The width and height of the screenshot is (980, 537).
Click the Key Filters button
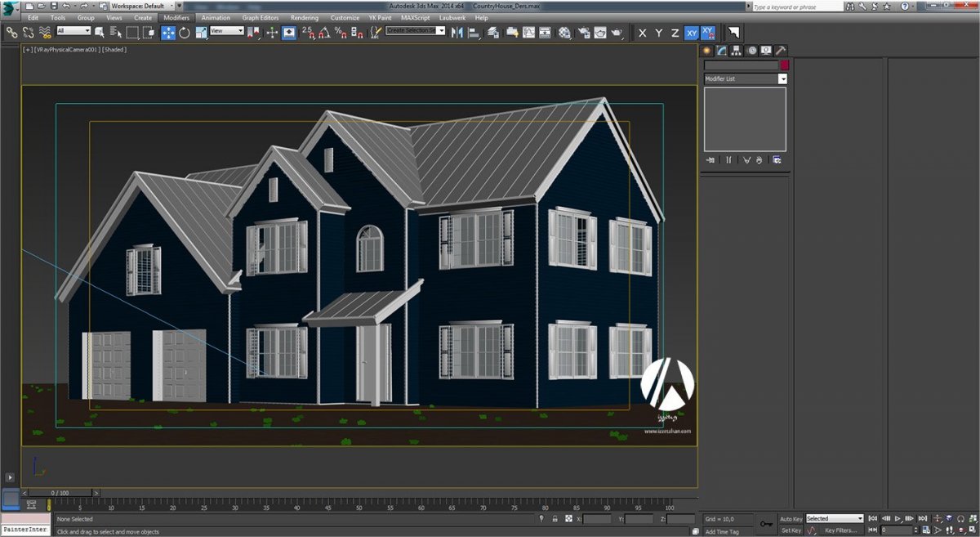coord(841,530)
